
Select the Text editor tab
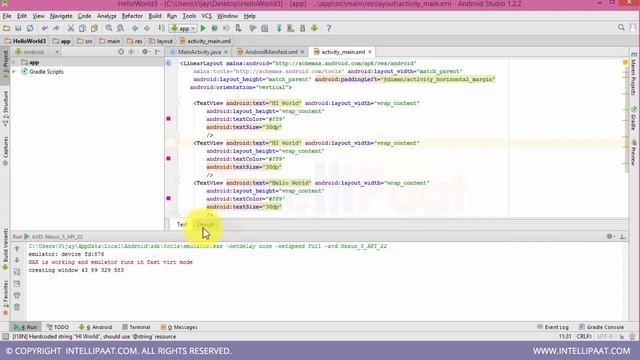click(x=182, y=224)
